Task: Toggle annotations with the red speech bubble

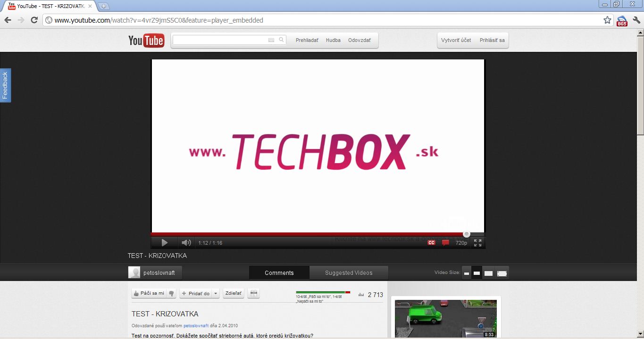Action: pyautogui.click(x=445, y=243)
